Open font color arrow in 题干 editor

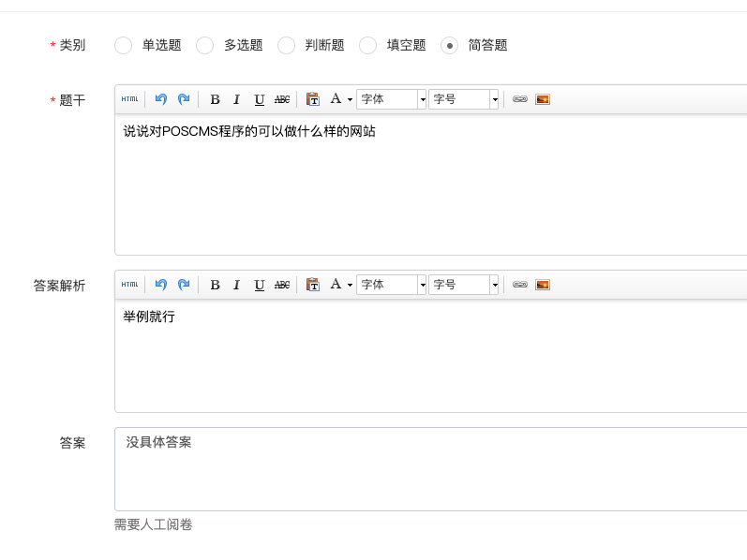pyautogui.click(x=350, y=99)
